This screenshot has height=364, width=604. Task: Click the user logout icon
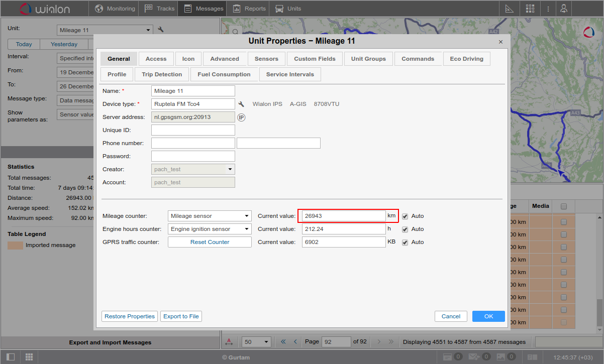564,9
